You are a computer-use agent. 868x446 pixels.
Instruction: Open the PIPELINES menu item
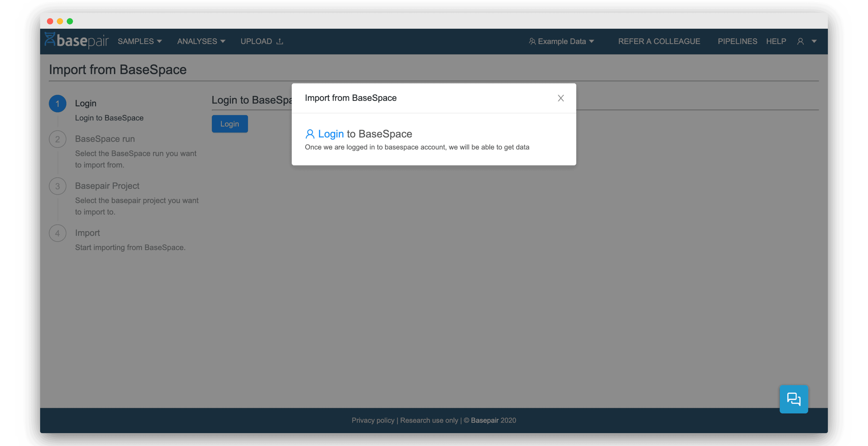(738, 40)
